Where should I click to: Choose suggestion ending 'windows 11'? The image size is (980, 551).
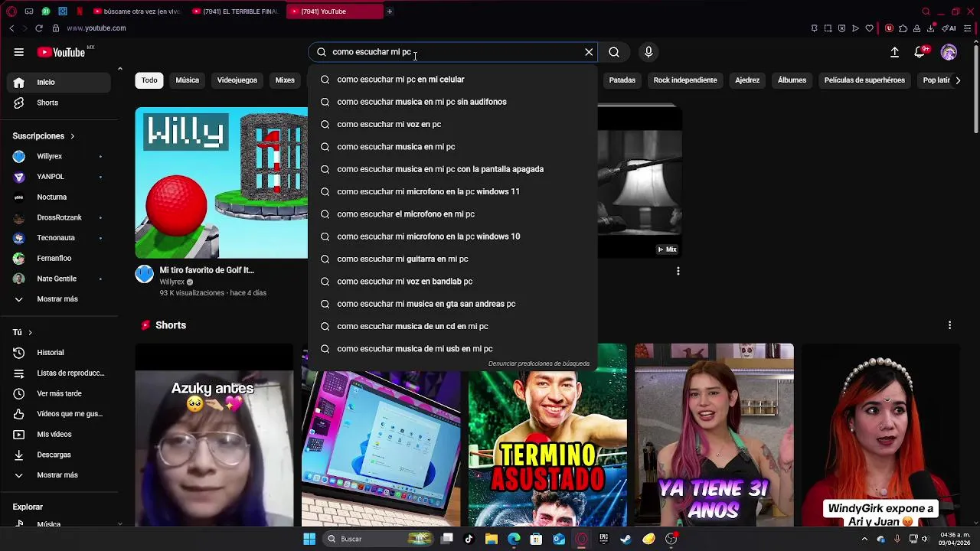[x=452, y=191]
